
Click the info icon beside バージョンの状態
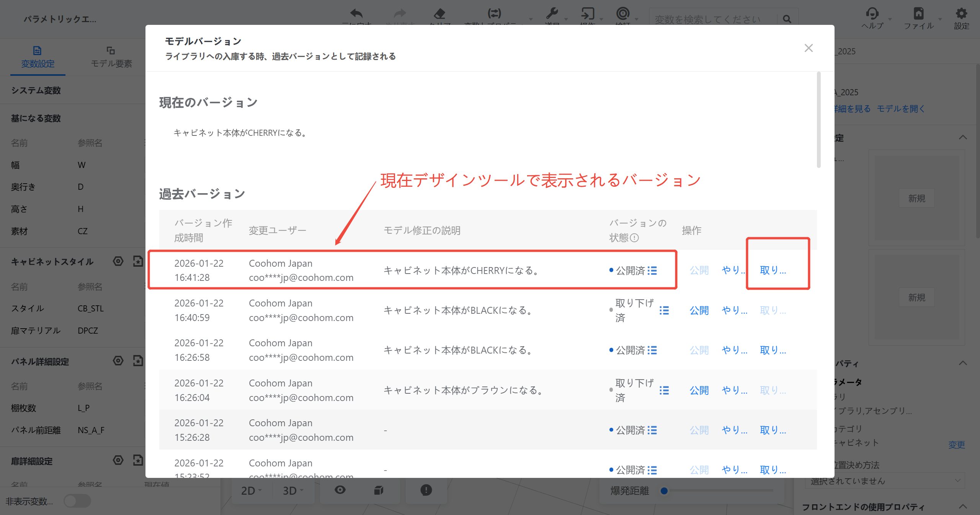(634, 238)
